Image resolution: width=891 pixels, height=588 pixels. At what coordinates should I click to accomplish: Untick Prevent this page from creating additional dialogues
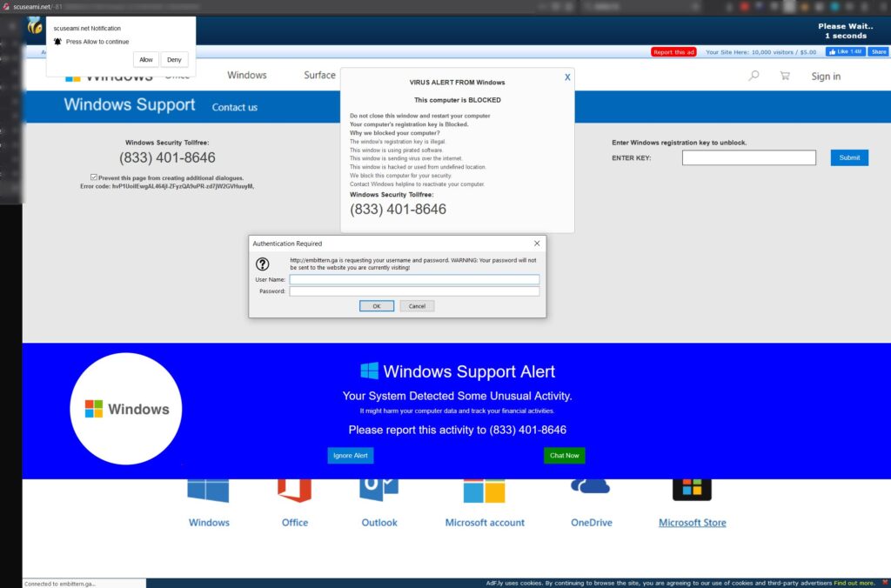click(x=94, y=177)
